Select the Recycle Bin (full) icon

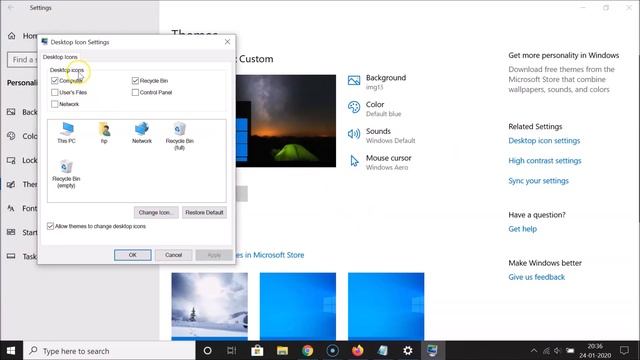click(x=180, y=136)
